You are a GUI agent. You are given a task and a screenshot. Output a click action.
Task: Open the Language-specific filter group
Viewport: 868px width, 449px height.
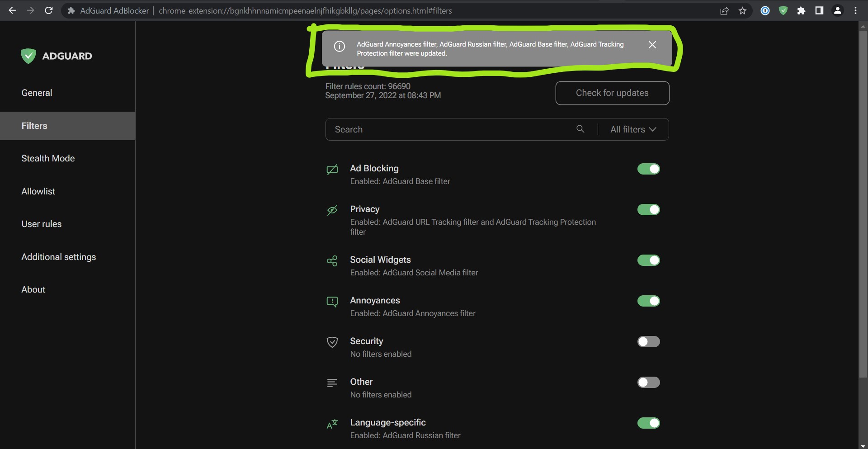(x=388, y=422)
